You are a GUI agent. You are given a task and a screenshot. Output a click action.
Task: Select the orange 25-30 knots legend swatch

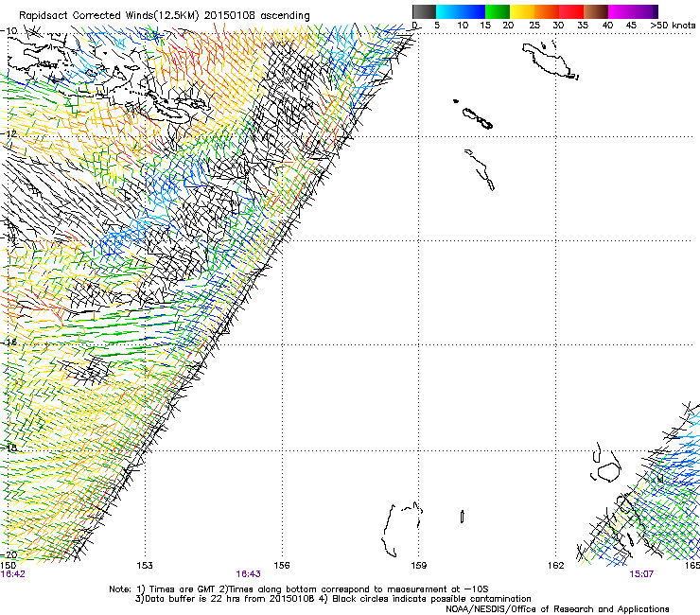point(547,11)
